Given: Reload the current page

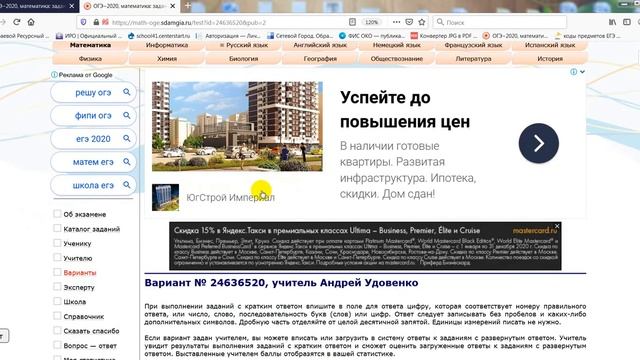Looking at the screenshot, I should (x=17, y=22).
